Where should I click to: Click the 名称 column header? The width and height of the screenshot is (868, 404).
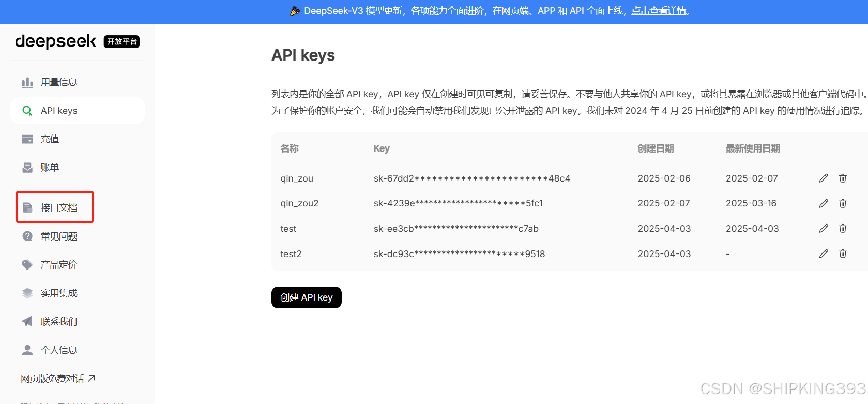(290, 148)
